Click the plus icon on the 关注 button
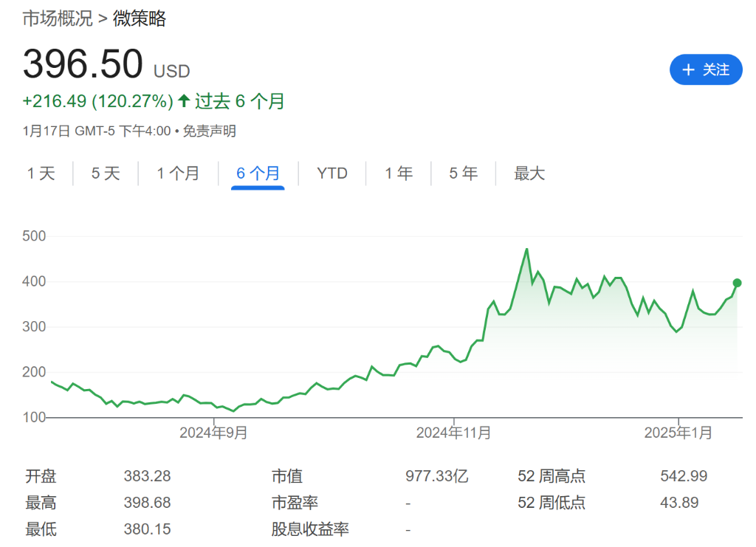The image size is (756, 547). [x=689, y=69]
